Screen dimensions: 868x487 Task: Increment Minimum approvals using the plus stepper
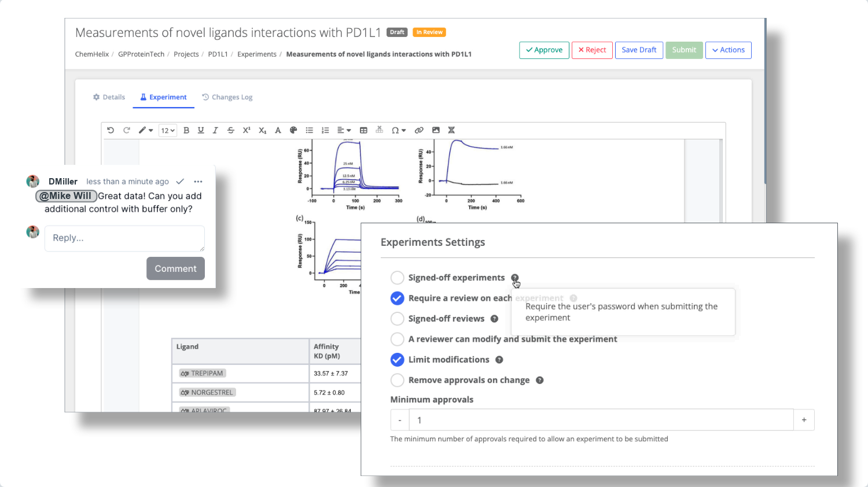(x=804, y=420)
